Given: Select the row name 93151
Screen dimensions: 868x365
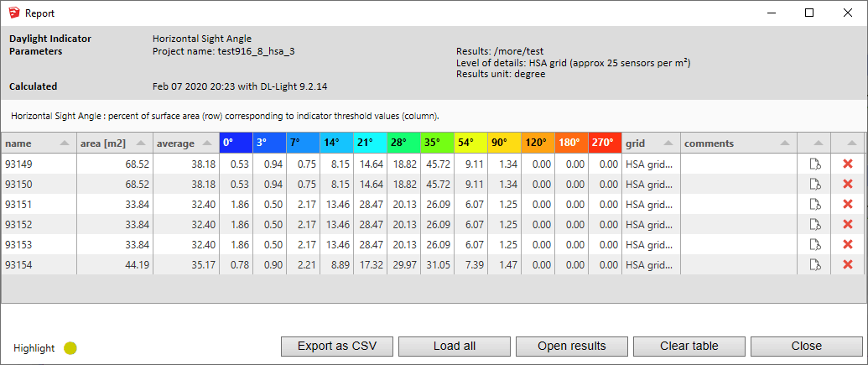Looking at the screenshot, I should 18,204.
